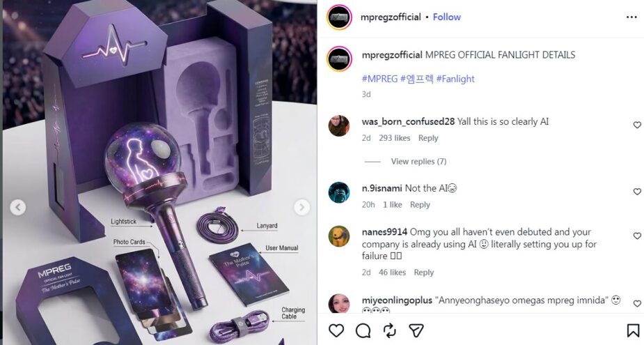Expand View replies (7)
The image size is (644, 345).
click(x=418, y=162)
